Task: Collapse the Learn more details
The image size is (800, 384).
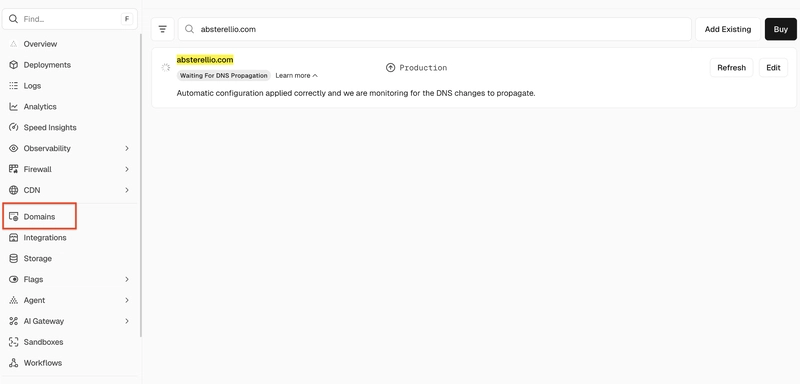Action: point(296,75)
